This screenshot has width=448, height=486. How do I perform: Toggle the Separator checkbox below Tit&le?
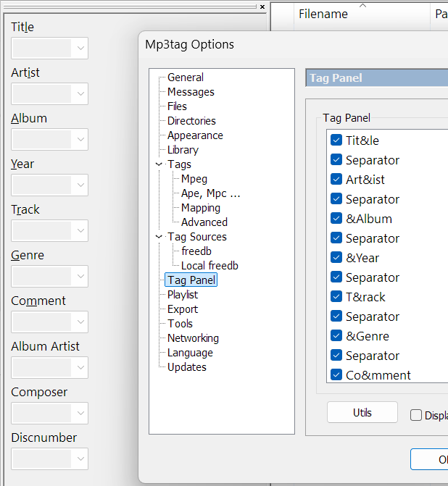[x=336, y=159]
